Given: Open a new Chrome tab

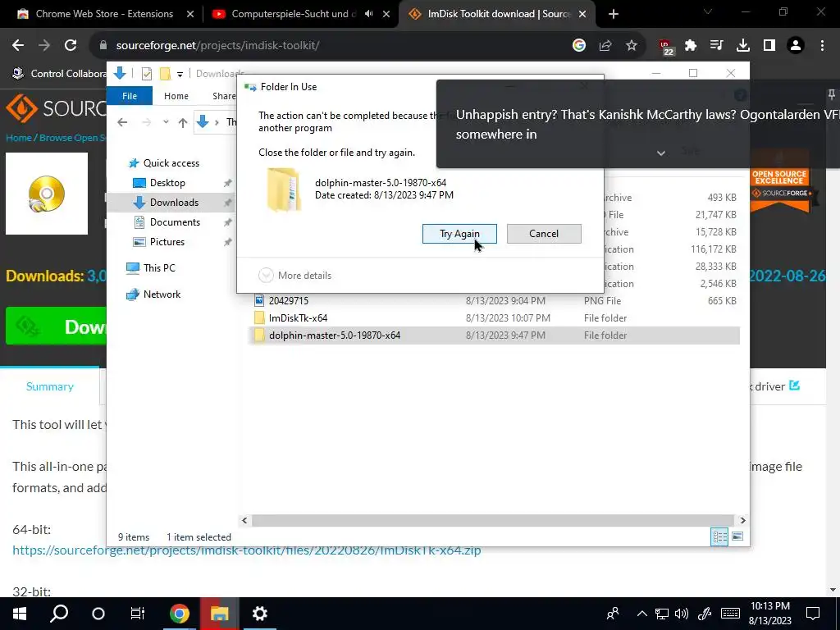Looking at the screenshot, I should 614,15.
